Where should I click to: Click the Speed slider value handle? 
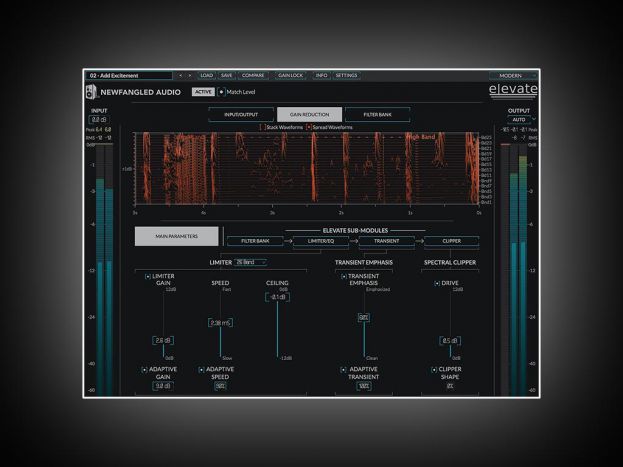220,323
